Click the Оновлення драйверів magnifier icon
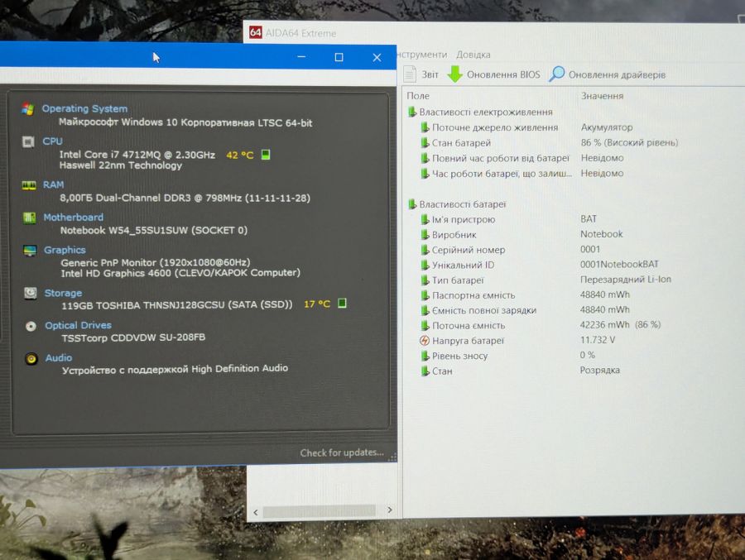Image resolution: width=745 pixels, height=560 pixels. (557, 74)
